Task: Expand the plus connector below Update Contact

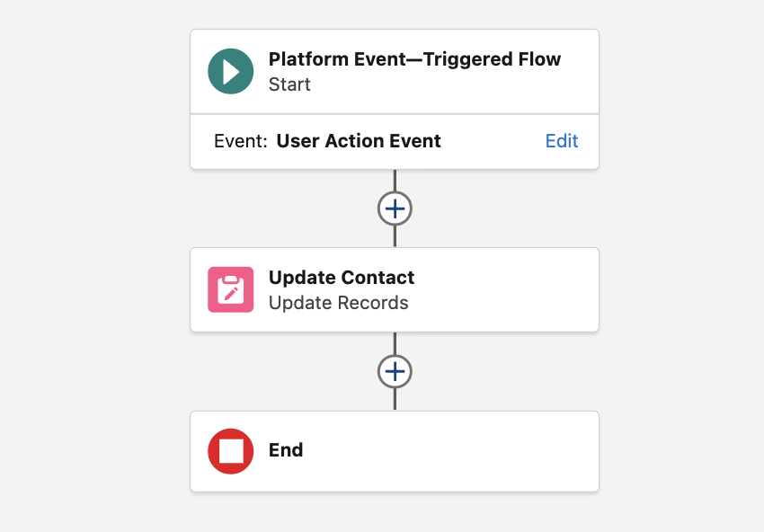Action: click(x=394, y=370)
